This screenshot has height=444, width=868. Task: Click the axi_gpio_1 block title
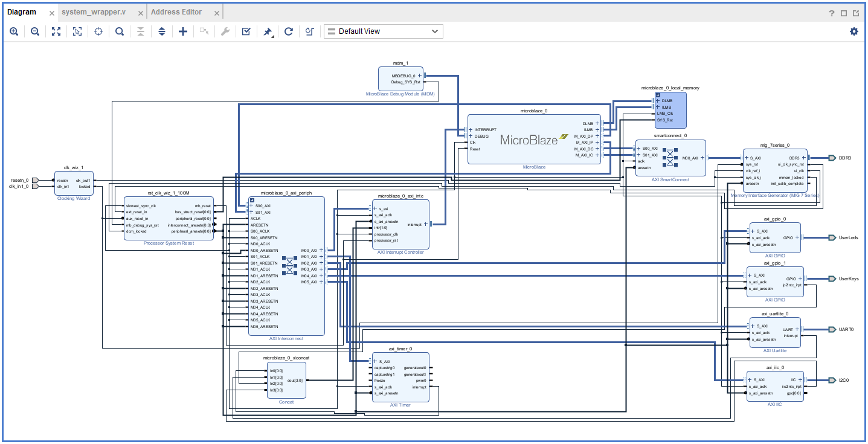(x=775, y=263)
